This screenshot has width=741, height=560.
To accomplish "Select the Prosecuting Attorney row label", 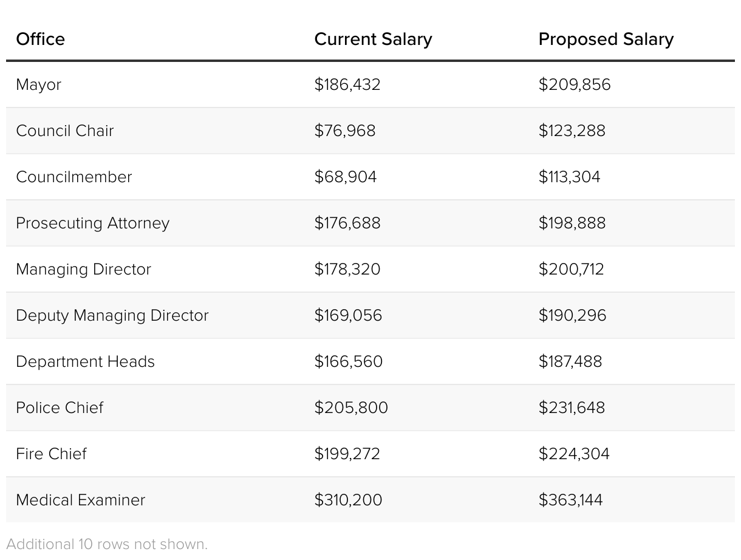I will coord(92,223).
